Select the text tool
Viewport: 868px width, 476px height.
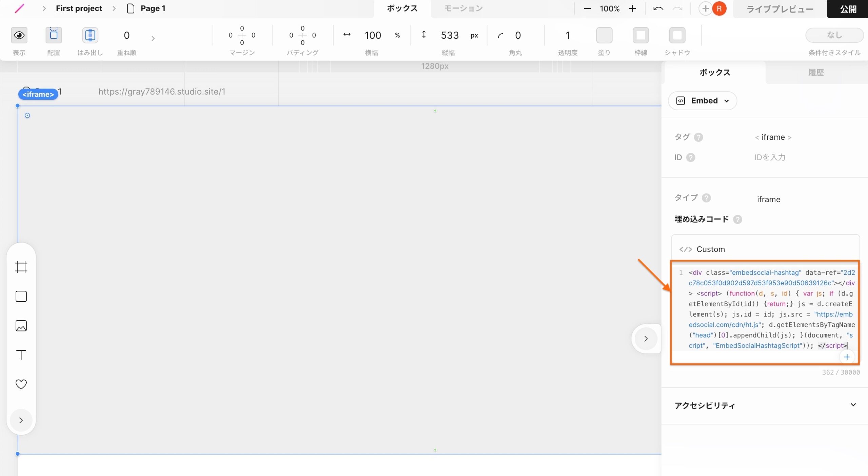pyautogui.click(x=21, y=355)
